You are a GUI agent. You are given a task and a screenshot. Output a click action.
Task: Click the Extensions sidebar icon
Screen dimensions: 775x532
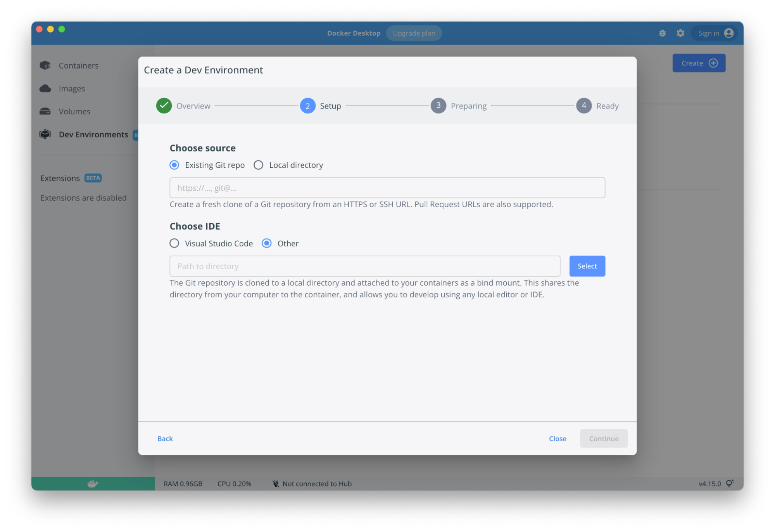pyautogui.click(x=59, y=177)
